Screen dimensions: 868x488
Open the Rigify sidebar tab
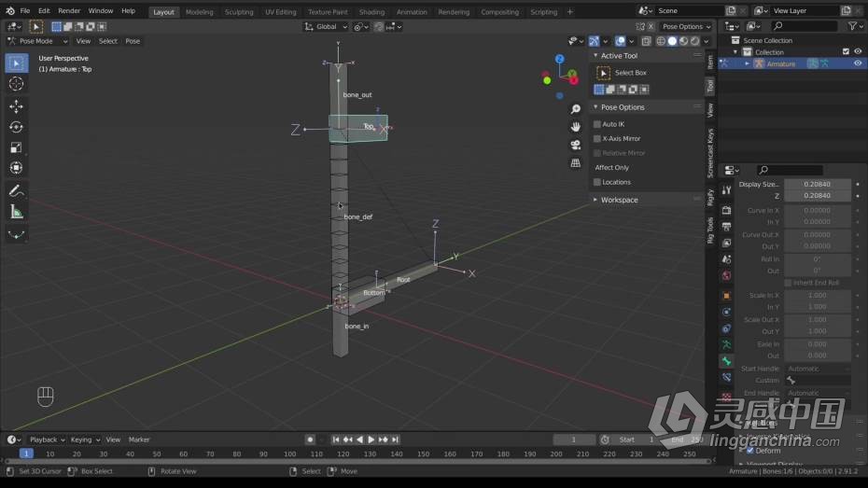[x=710, y=198]
